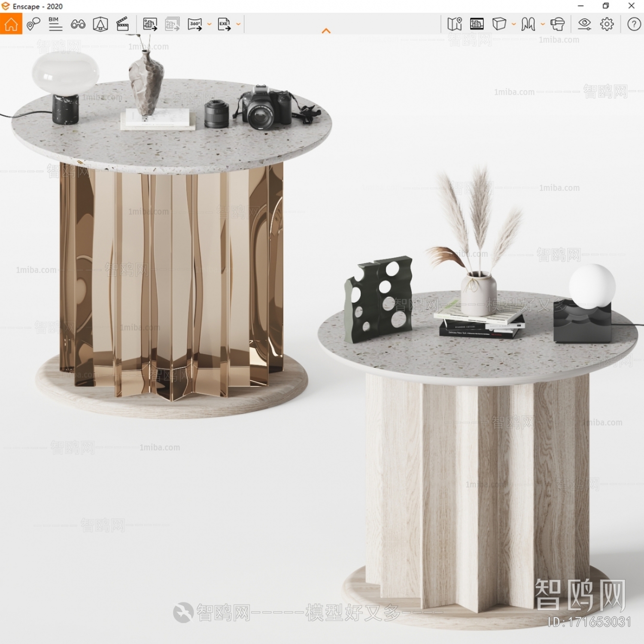This screenshot has height=644, width=644.
Task: Open the help question mark icon
Action: coord(634,24)
